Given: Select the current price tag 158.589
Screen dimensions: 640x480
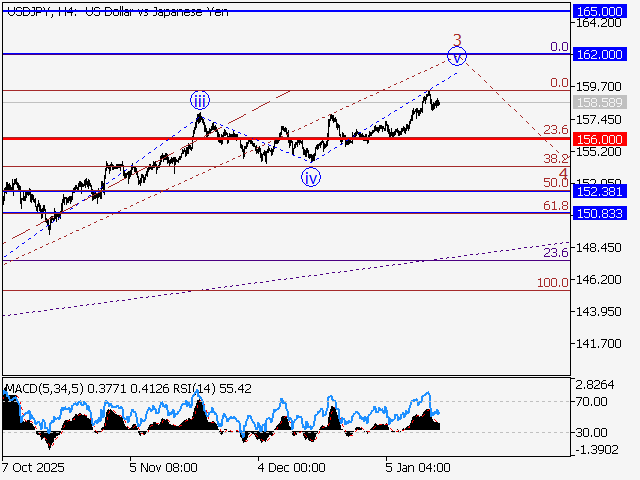Looking at the screenshot, I should coord(599,102).
